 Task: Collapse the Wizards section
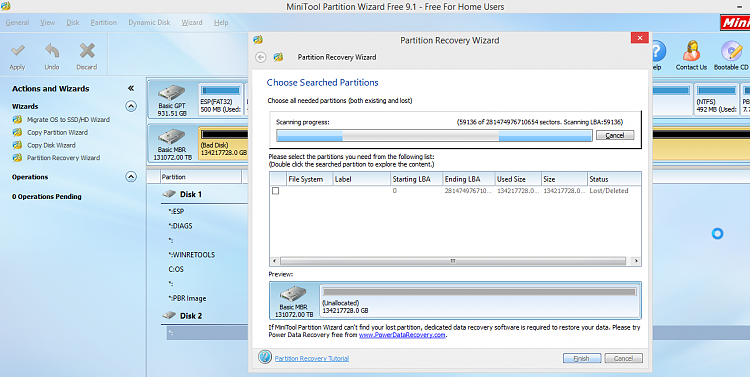tap(131, 106)
